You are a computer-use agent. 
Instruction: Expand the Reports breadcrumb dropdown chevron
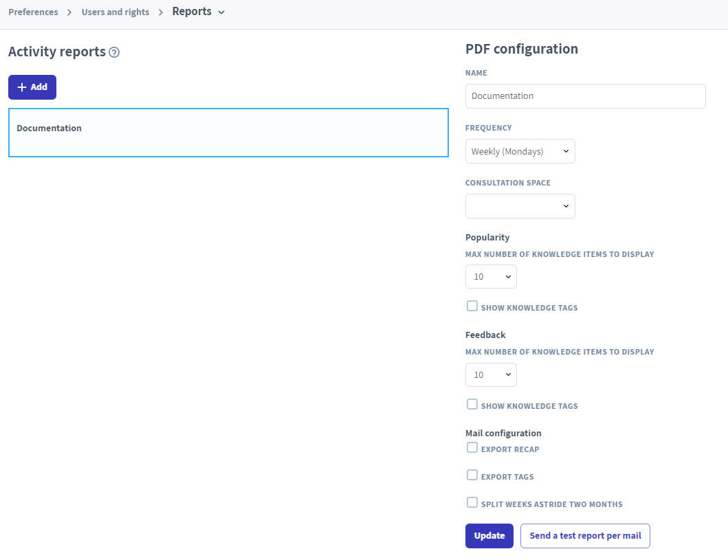[221, 12]
